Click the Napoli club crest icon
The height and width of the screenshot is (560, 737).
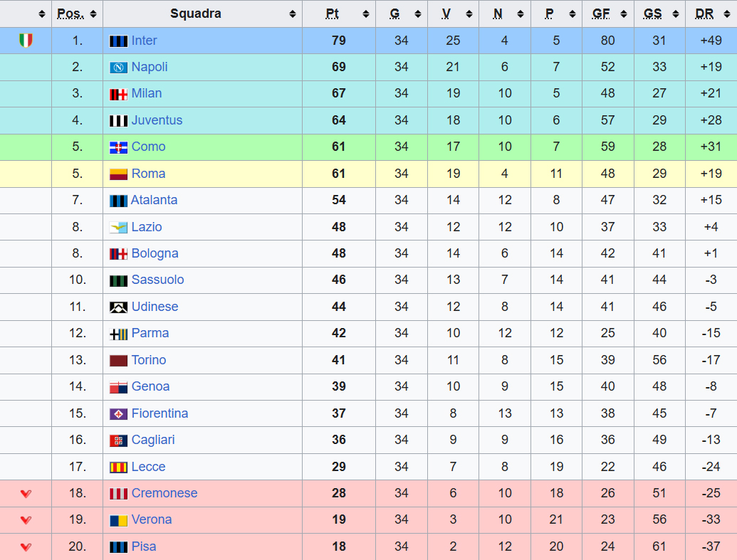(x=118, y=68)
